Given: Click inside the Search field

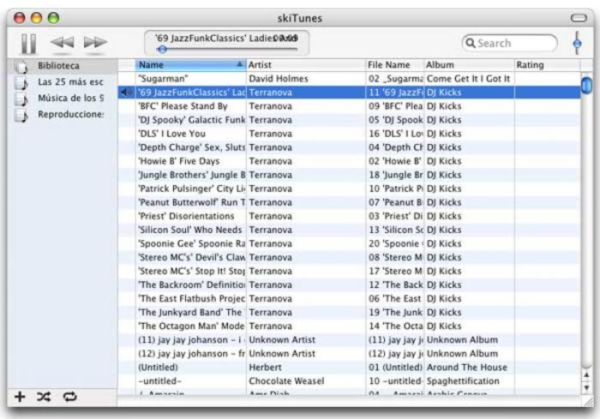Looking at the screenshot, I should tap(510, 43).
